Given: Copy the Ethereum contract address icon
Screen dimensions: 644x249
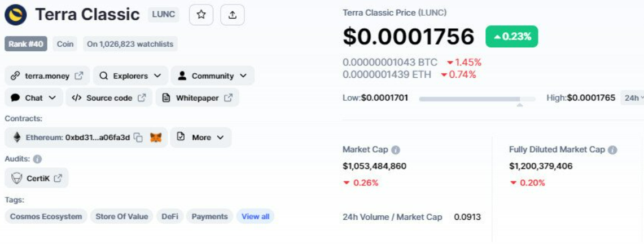Looking at the screenshot, I should point(138,137).
